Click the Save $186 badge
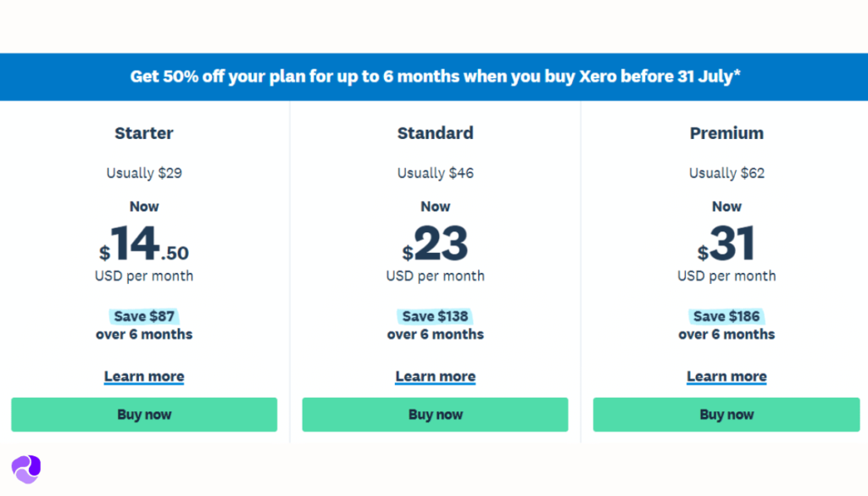Viewport: 868px width, 496px height. 726,315
